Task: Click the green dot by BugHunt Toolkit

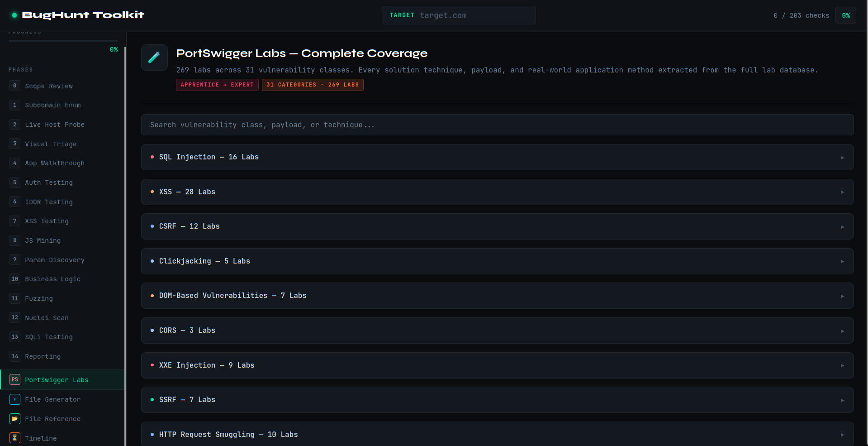Action: point(14,15)
